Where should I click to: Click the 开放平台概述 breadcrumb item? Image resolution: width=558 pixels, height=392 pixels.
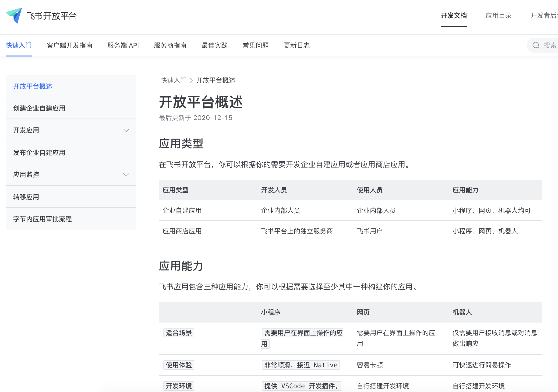[215, 80]
